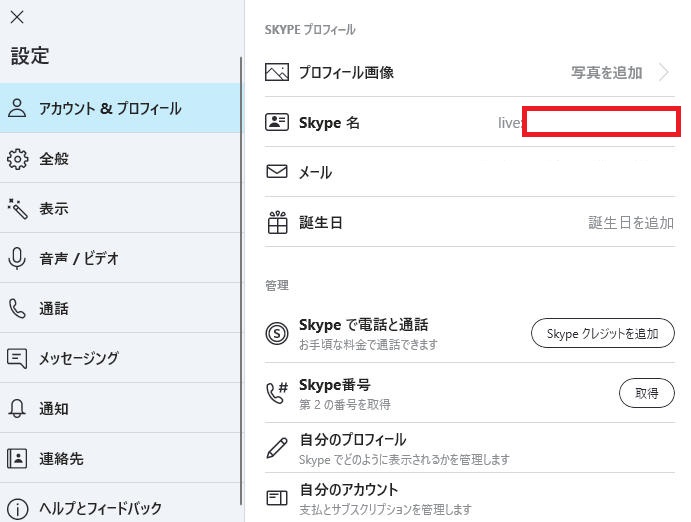Screen dimensions: 691x522
Task: Open the 全般 settings section
Action: 120,158
